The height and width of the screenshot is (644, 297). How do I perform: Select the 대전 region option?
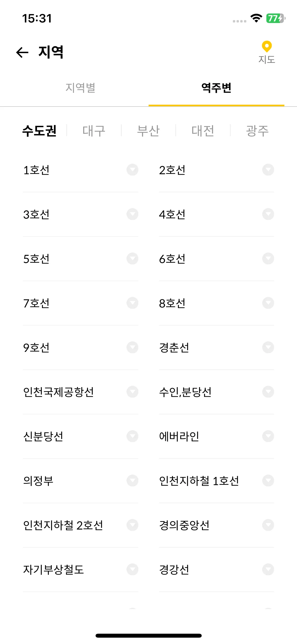coord(203,131)
